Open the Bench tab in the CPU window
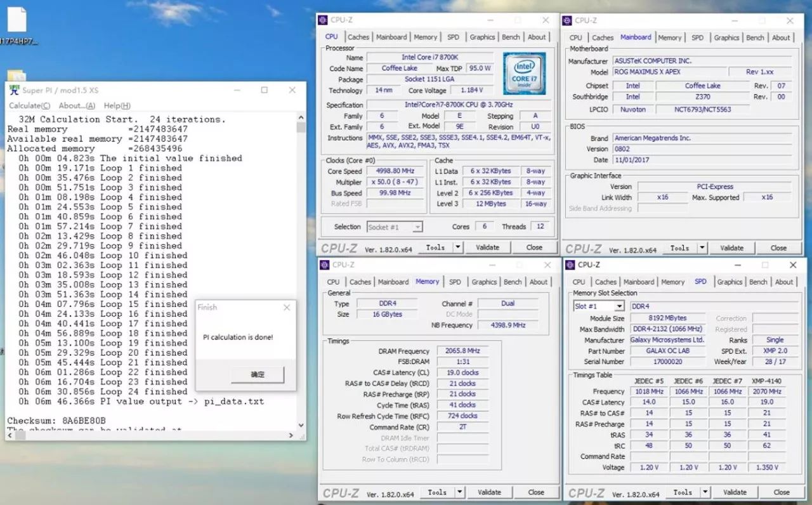Viewport: 812px width, 505px height. [511, 37]
